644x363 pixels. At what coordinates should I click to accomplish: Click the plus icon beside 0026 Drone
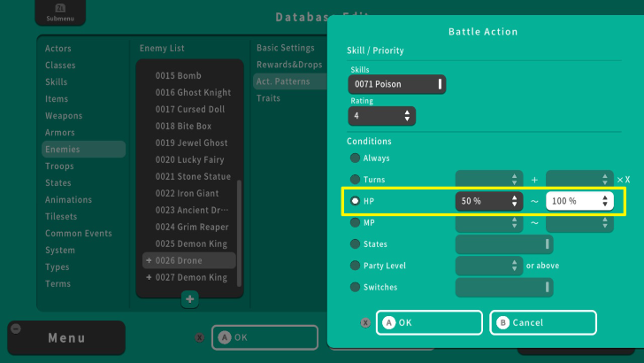pyautogui.click(x=148, y=260)
